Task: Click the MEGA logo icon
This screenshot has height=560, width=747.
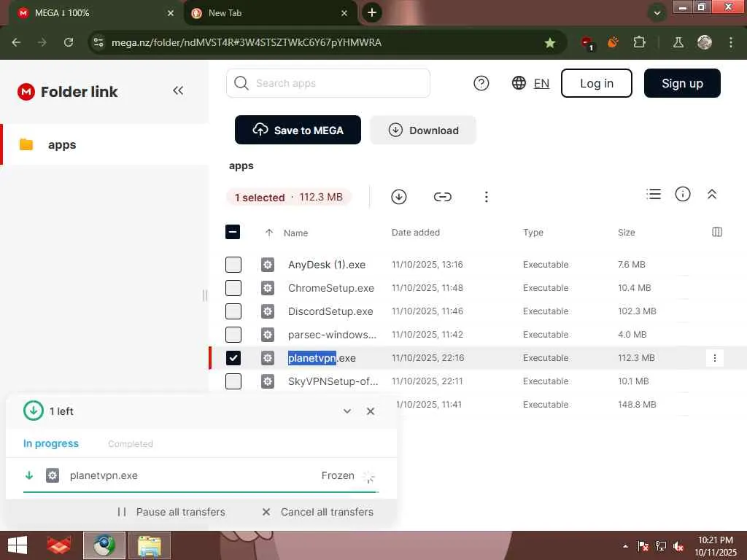Action: 26,91
